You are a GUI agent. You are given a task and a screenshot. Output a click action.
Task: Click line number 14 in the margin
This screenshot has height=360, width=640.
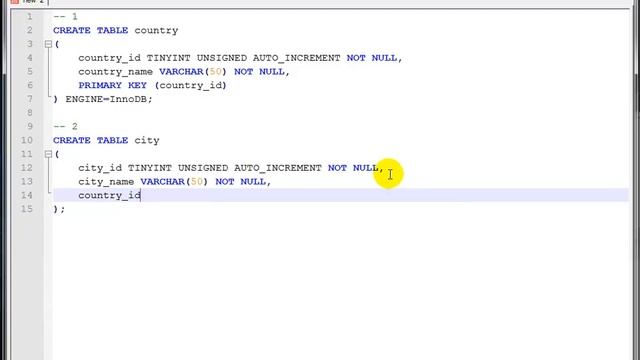pos(27,195)
